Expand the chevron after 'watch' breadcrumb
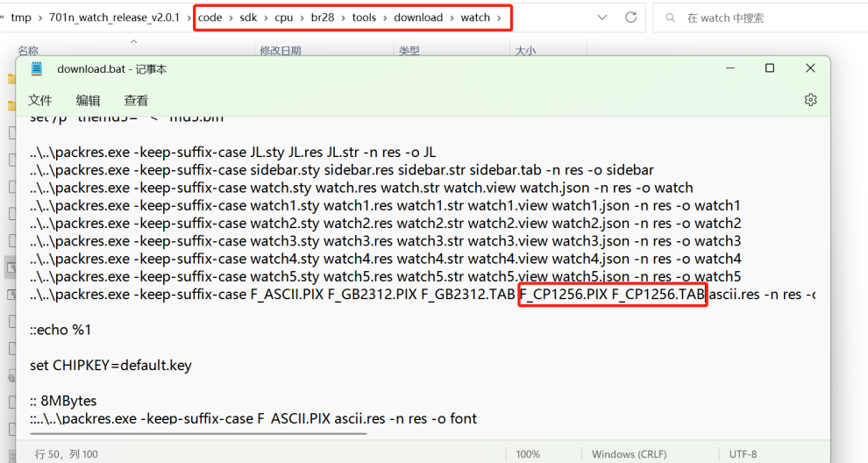Image resolution: width=868 pixels, height=463 pixels. click(499, 18)
